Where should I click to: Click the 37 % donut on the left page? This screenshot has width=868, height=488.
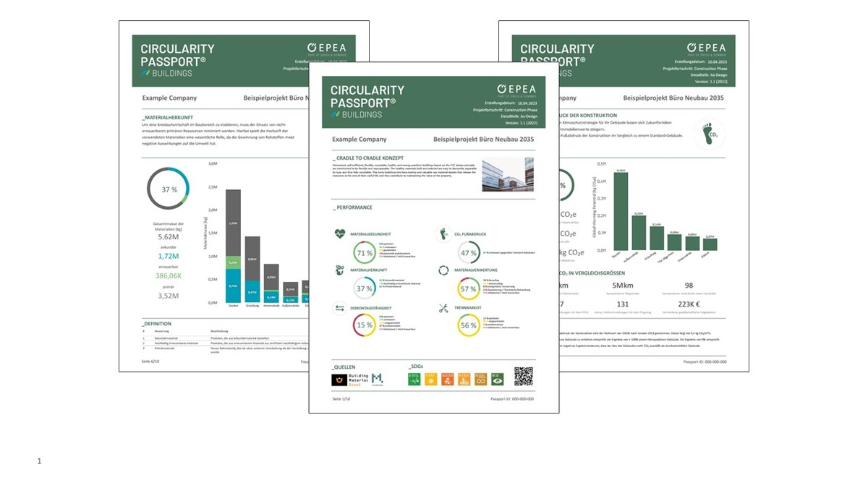click(x=169, y=189)
